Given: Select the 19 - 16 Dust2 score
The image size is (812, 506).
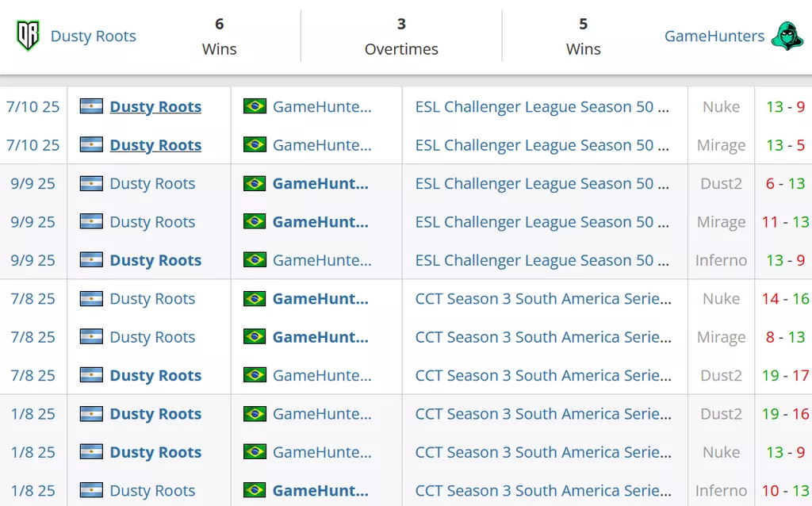Looking at the screenshot, I should click(785, 414).
